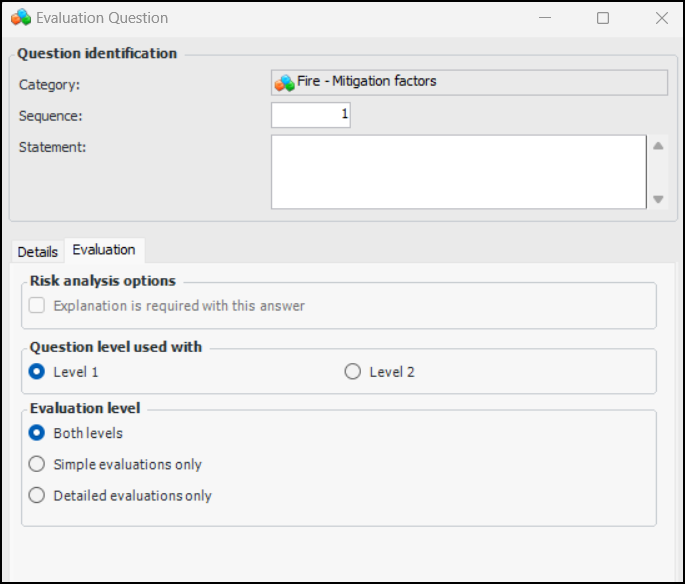This screenshot has width=685, height=584.
Task: Select Level 1 radio button
Action: point(37,372)
